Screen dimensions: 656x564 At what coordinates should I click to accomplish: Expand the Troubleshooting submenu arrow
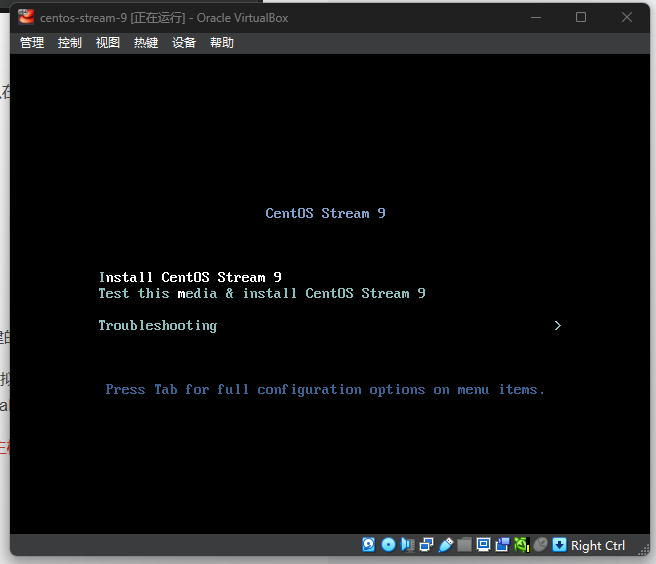pos(557,326)
